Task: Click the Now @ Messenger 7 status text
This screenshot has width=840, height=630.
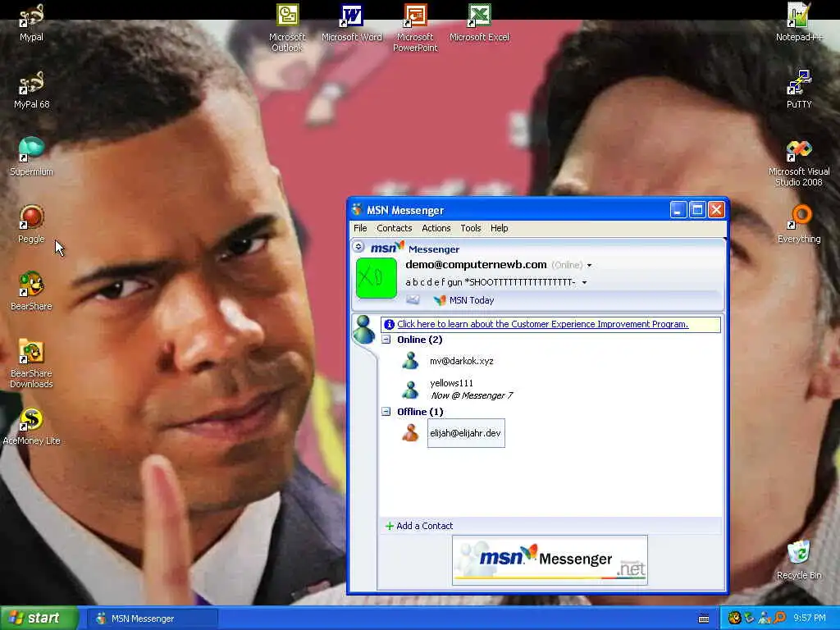Action: pos(472,396)
